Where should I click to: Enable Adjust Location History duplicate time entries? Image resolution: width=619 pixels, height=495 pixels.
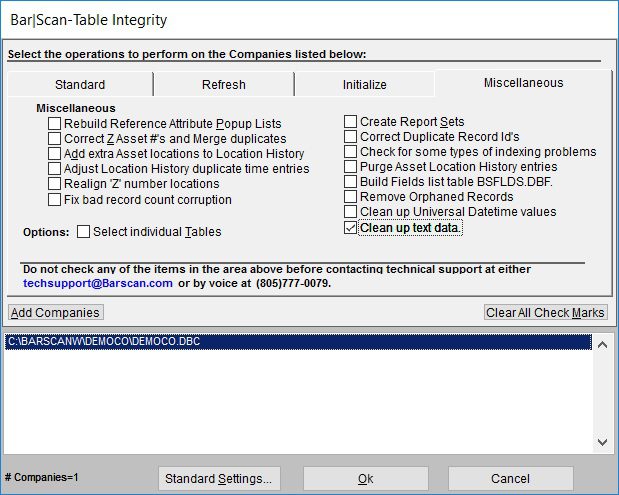tap(55, 169)
